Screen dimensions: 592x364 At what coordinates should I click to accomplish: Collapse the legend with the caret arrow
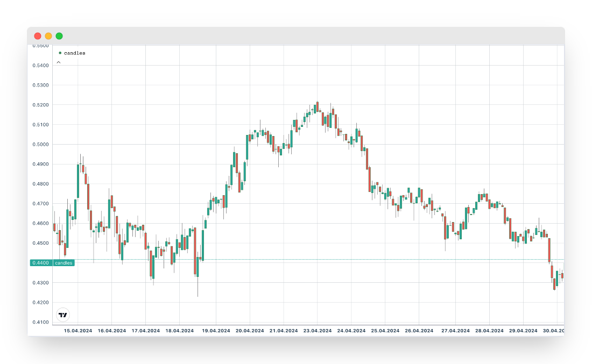pyautogui.click(x=59, y=62)
